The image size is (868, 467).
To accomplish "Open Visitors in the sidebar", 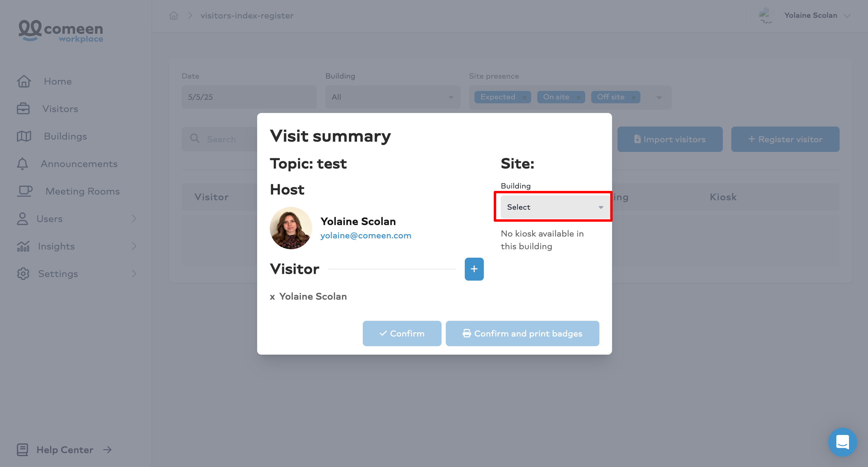I will (60, 108).
